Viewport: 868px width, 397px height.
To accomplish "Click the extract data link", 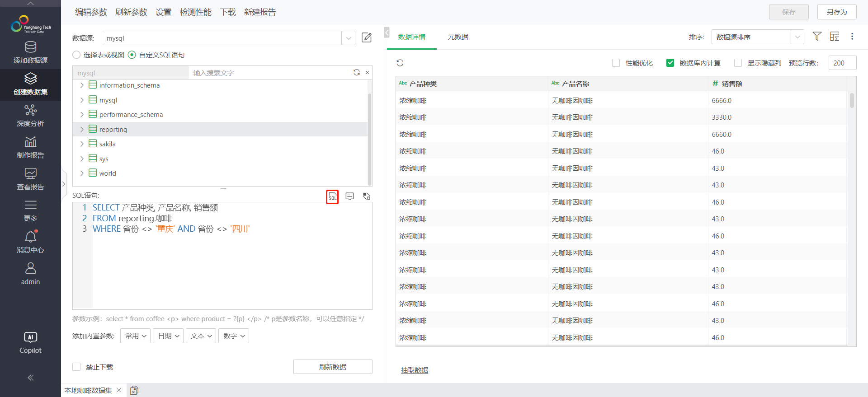I will [x=414, y=370].
